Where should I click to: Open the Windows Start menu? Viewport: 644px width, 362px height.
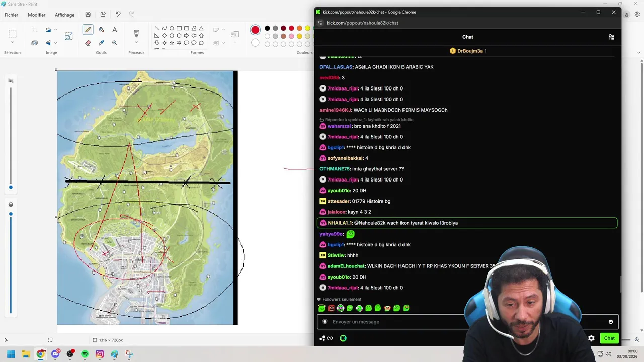[x=11, y=354]
